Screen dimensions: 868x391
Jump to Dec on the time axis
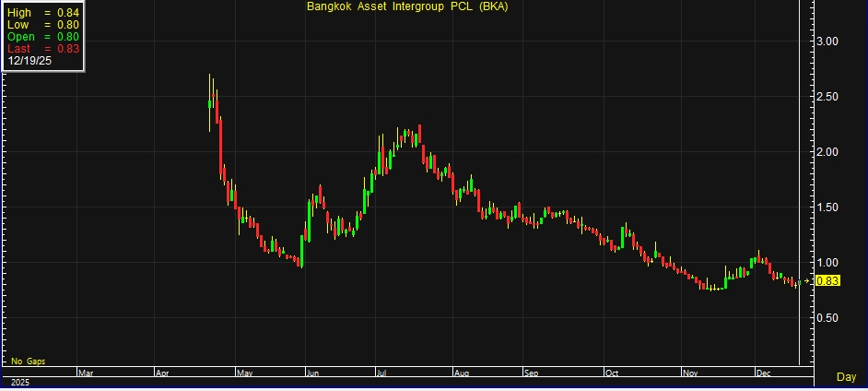tap(762, 373)
